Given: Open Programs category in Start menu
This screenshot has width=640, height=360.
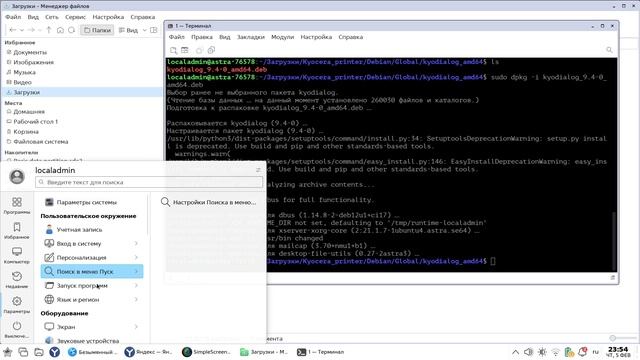Looking at the screenshot, I should (17, 206).
